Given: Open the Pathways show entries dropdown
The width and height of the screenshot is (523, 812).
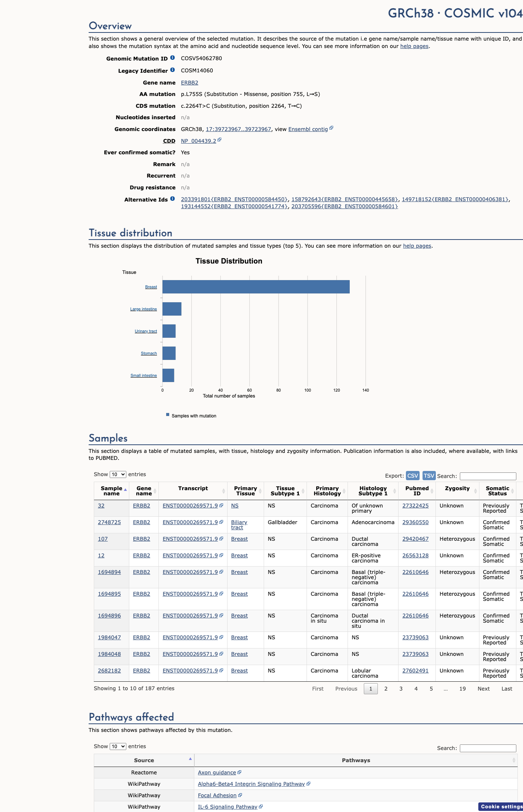Looking at the screenshot, I should (118, 746).
